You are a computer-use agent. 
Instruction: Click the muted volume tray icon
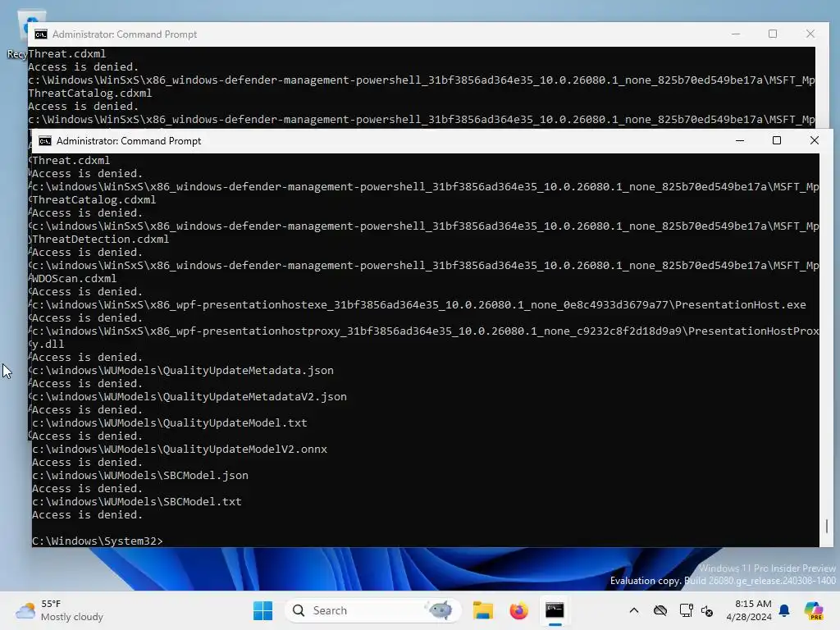tap(707, 610)
